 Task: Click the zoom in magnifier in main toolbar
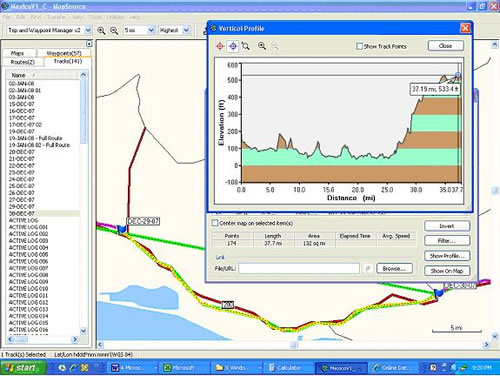[x=101, y=30]
